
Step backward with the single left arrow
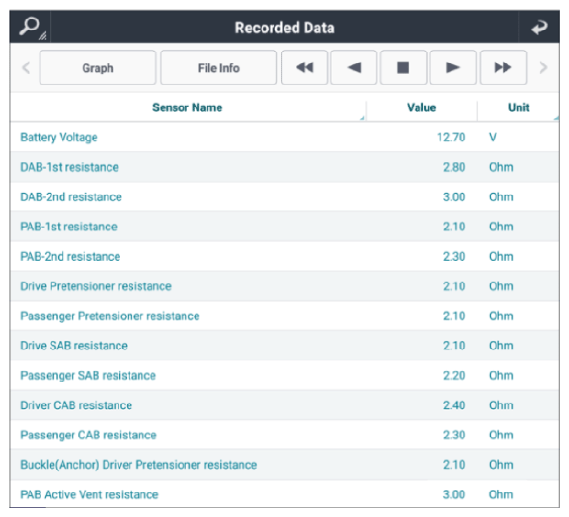[x=354, y=67]
